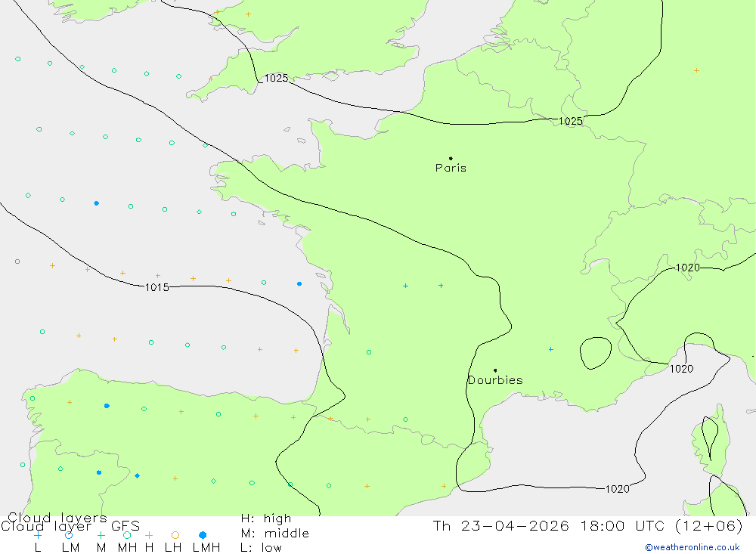Click the '1015' isobar label
The image size is (756, 554).
click(157, 287)
